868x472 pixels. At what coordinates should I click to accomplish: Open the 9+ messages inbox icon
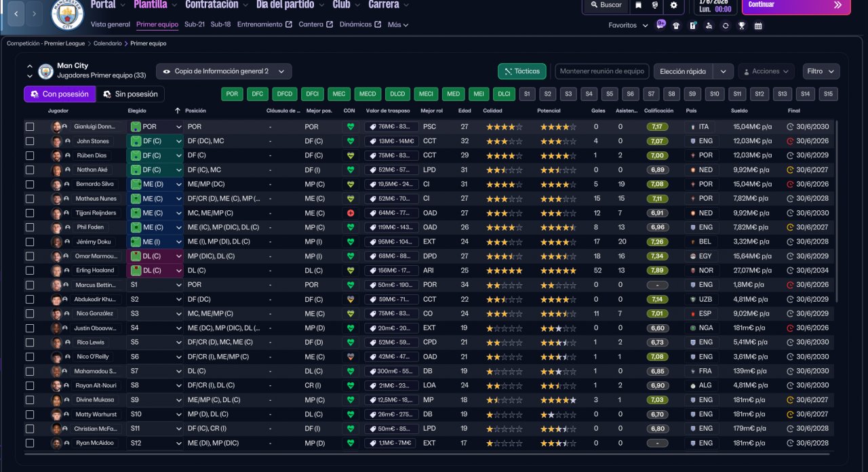(661, 25)
